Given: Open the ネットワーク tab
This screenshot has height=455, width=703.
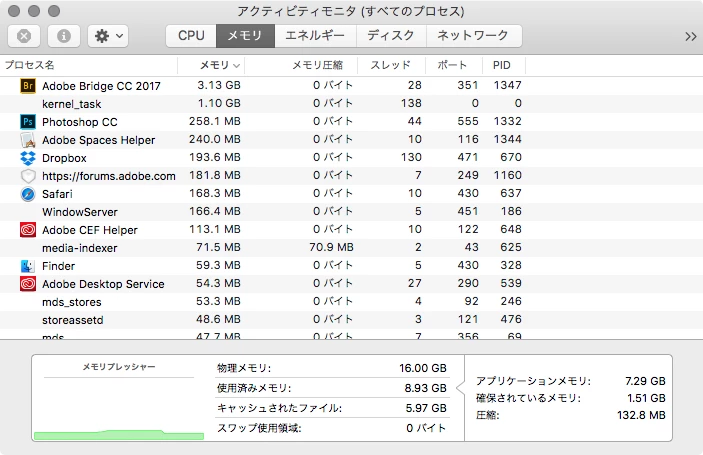Looking at the screenshot, I should [x=473, y=36].
